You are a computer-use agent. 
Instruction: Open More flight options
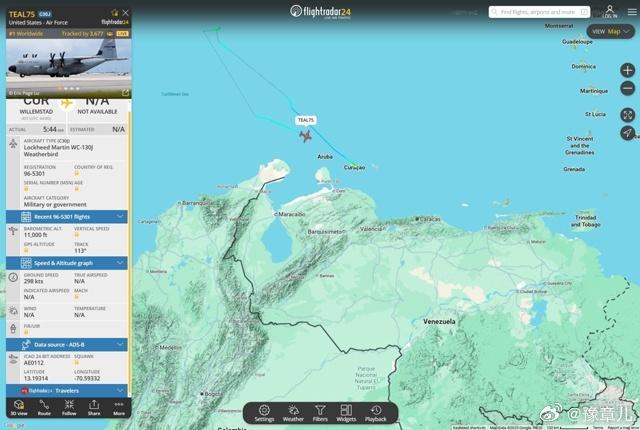[x=119, y=408]
